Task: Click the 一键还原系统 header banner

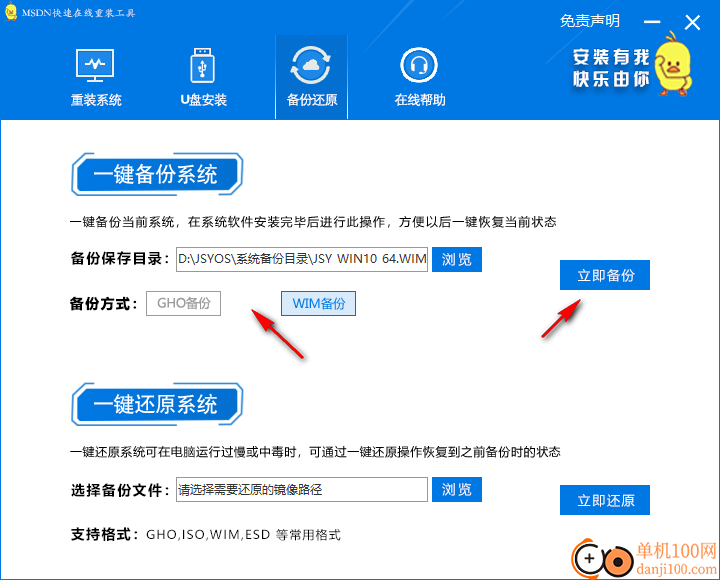Action: (x=157, y=405)
